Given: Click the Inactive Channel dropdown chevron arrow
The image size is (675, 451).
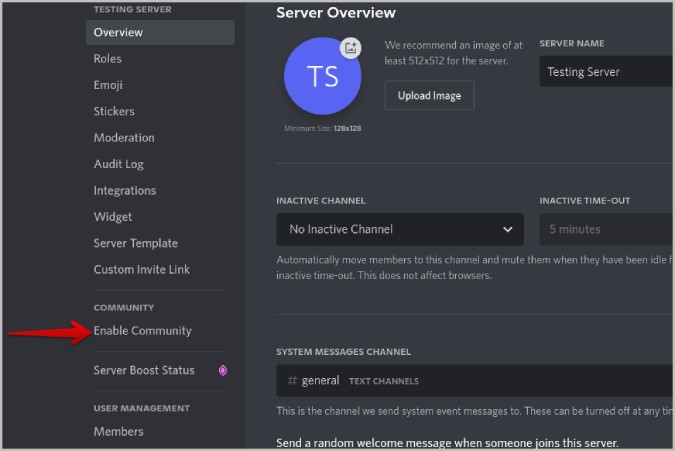Looking at the screenshot, I should point(508,229).
